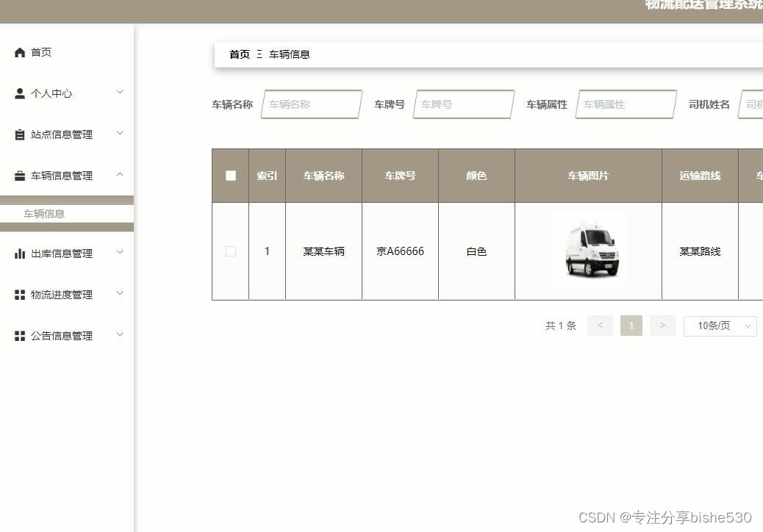Expand the 出库信息管理 chevron
This screenshot has width=763, height=532.
pos(120,252)
